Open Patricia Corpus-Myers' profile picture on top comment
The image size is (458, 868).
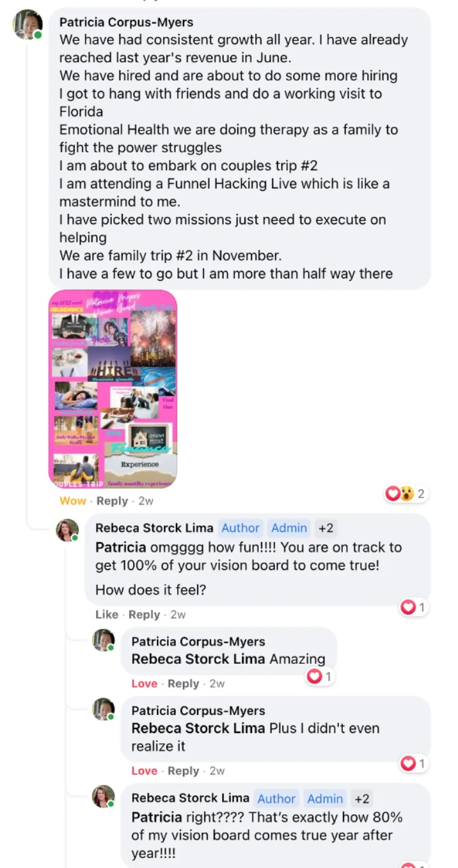(x=28, y=25)
